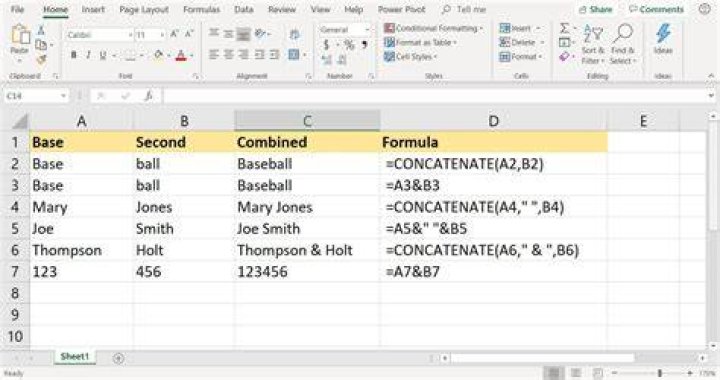The image size is (720, 380).
Task: Align text left in cell
Action: tap(214, 55)
